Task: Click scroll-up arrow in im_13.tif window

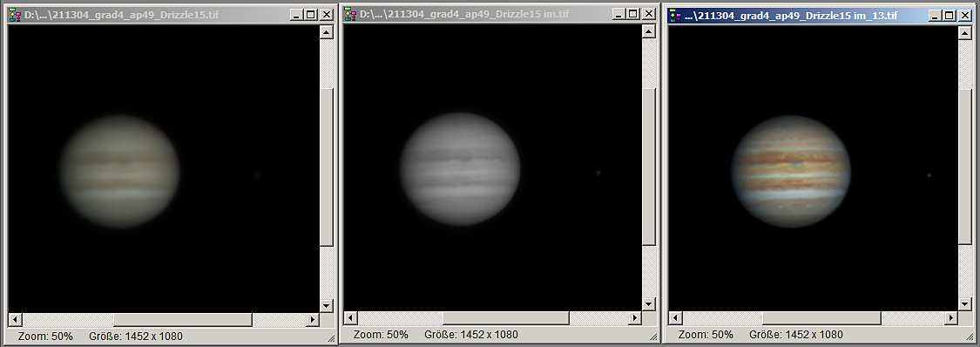Action: [965, 33]
